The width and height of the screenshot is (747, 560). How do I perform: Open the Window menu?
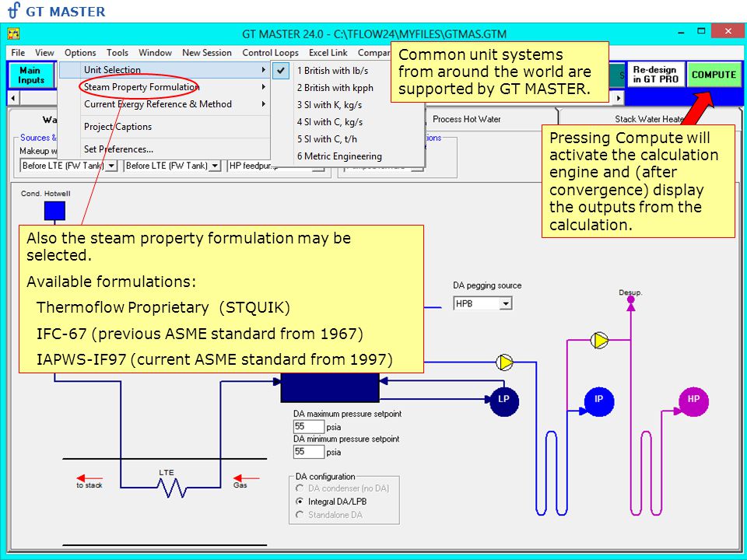coord(155,52)
